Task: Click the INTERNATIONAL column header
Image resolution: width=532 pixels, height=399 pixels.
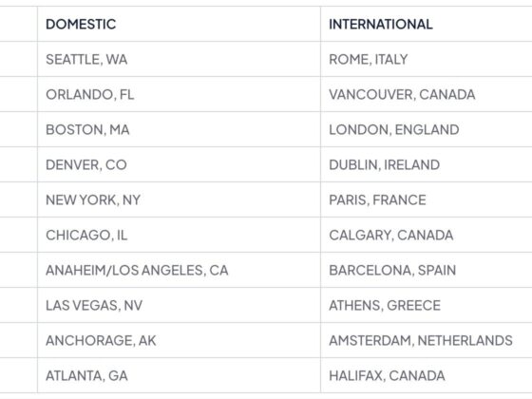Action: [x=381, y=24]
